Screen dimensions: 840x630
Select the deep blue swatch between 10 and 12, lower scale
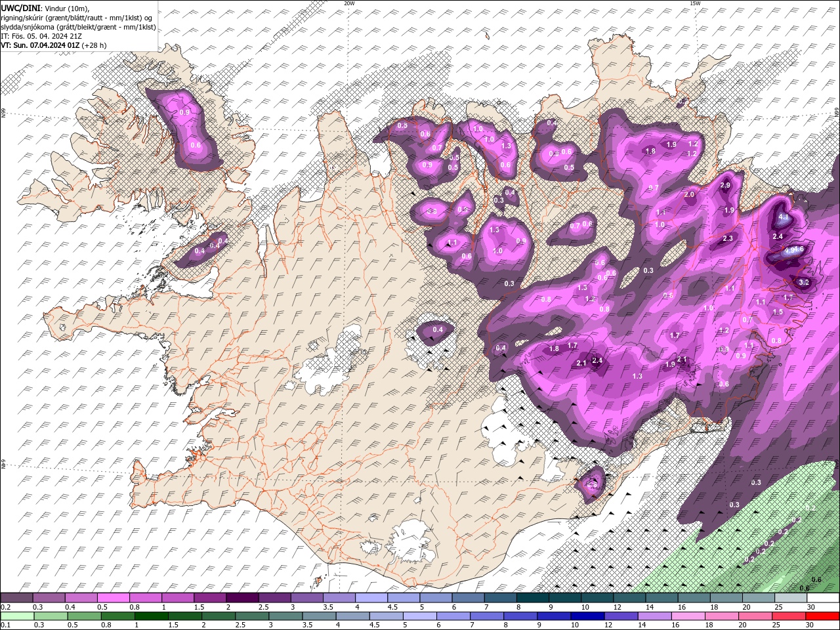coord(587,616)
